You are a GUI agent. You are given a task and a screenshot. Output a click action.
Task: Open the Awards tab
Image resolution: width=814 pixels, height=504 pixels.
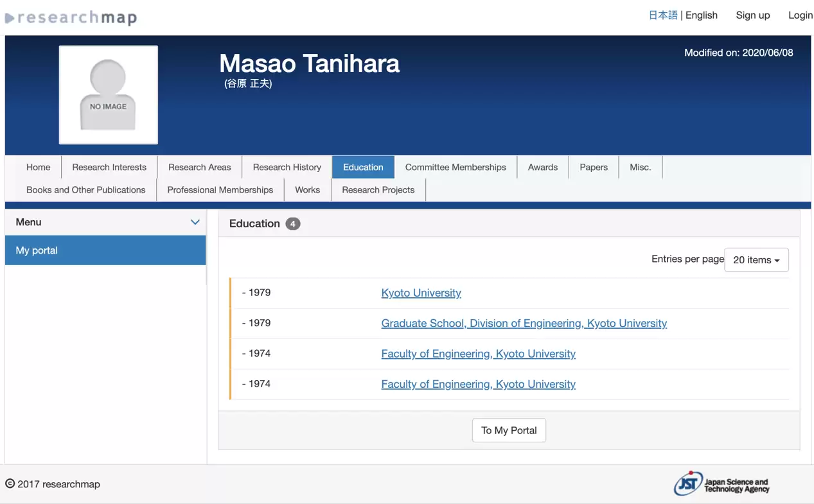[x=542, y=167]
